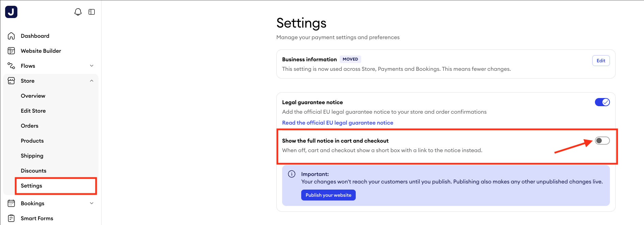The image size is (644, 225).
Task: Expand the Bookings chevron
Action: pos(92,203)
